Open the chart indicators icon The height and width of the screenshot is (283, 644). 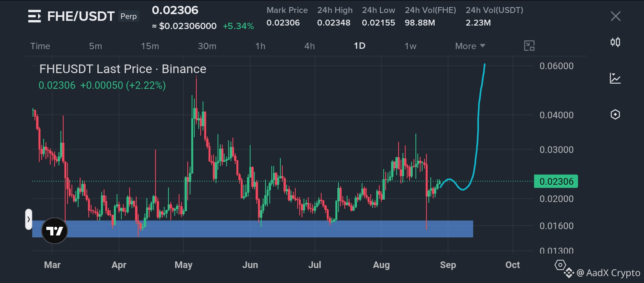pos(615,78)
